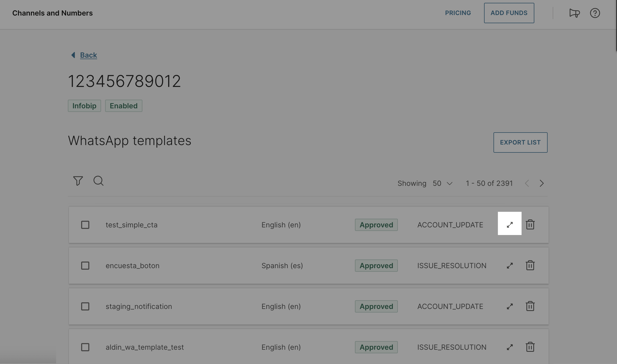This screenshot has width=617, height=364.
Task: Click the Enabled status tag
Action: tap(124, 106)
